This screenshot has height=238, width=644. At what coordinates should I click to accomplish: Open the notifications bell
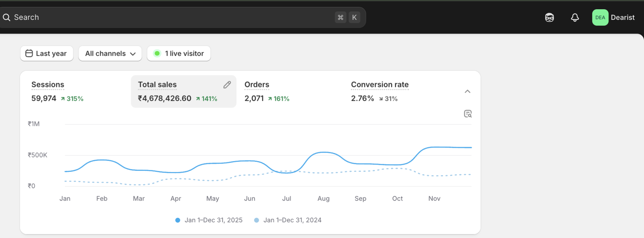575,17
